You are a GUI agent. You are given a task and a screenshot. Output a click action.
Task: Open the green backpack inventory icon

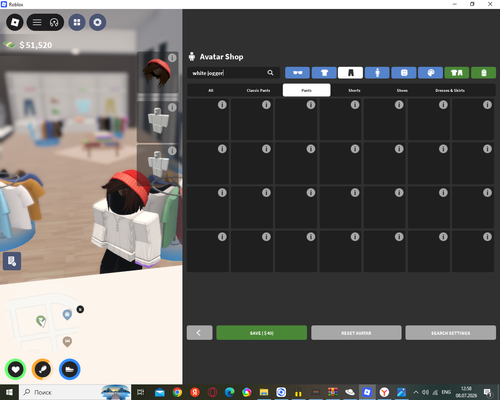coord(483,73)
